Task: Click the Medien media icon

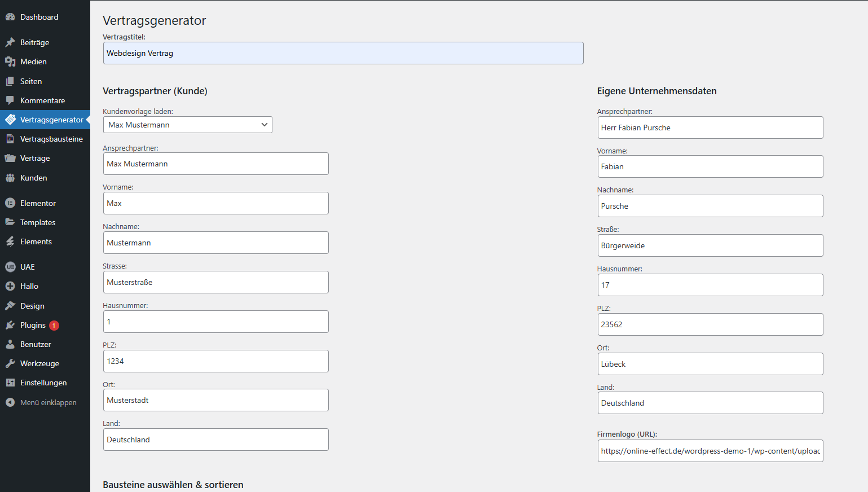Action: tap(10, 61)
